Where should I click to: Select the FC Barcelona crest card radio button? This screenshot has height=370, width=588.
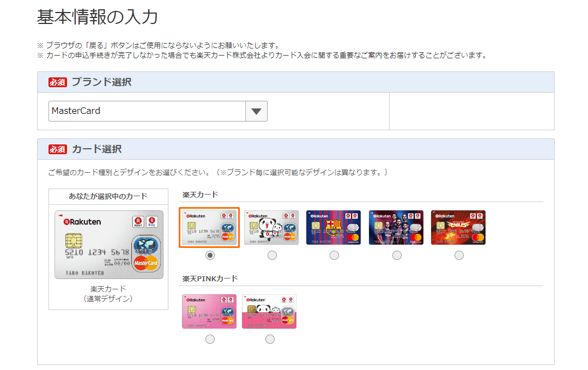pyautogui.click(x=334, y=255)
